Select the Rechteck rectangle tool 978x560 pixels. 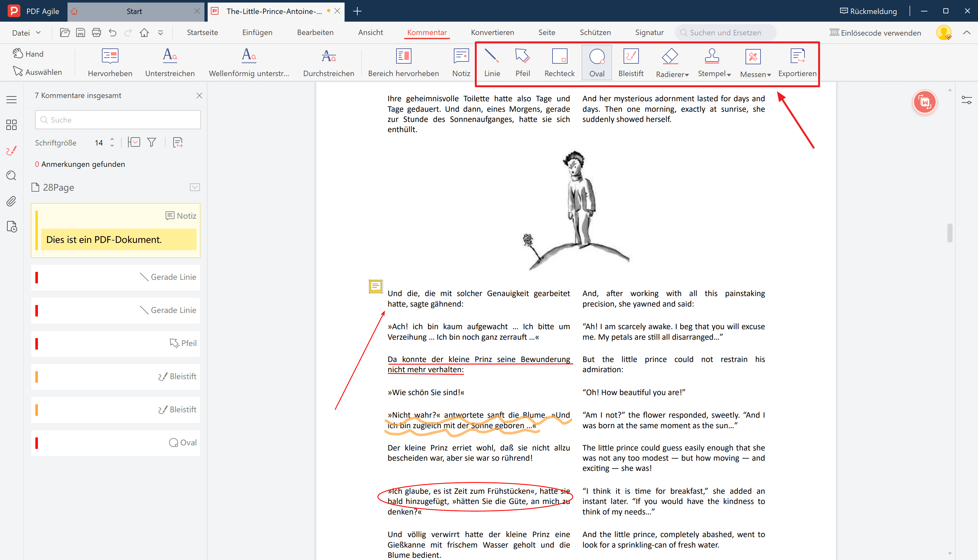pos(559,61)
